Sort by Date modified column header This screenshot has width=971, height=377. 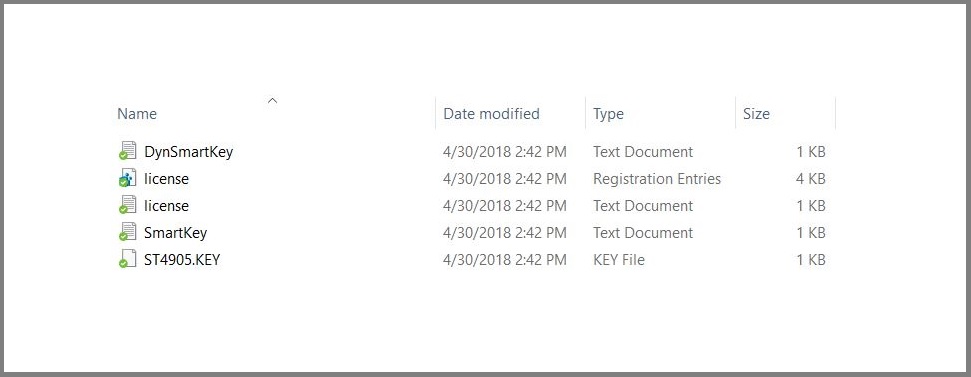(492, 114)
